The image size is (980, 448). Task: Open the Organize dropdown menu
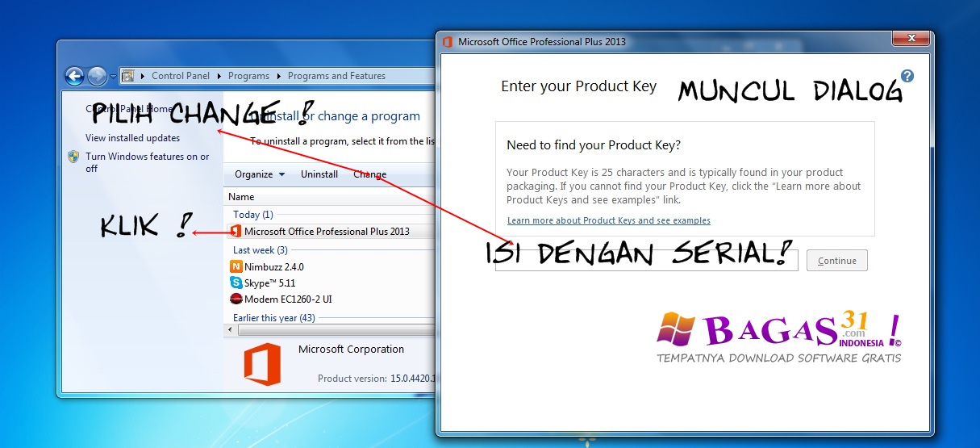[x=260, y=174]
